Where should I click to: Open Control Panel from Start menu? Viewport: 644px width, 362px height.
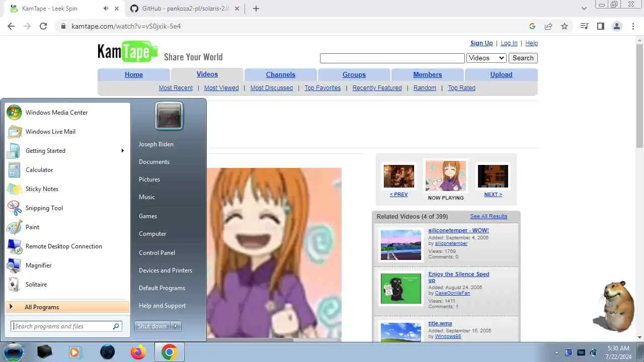157,253
